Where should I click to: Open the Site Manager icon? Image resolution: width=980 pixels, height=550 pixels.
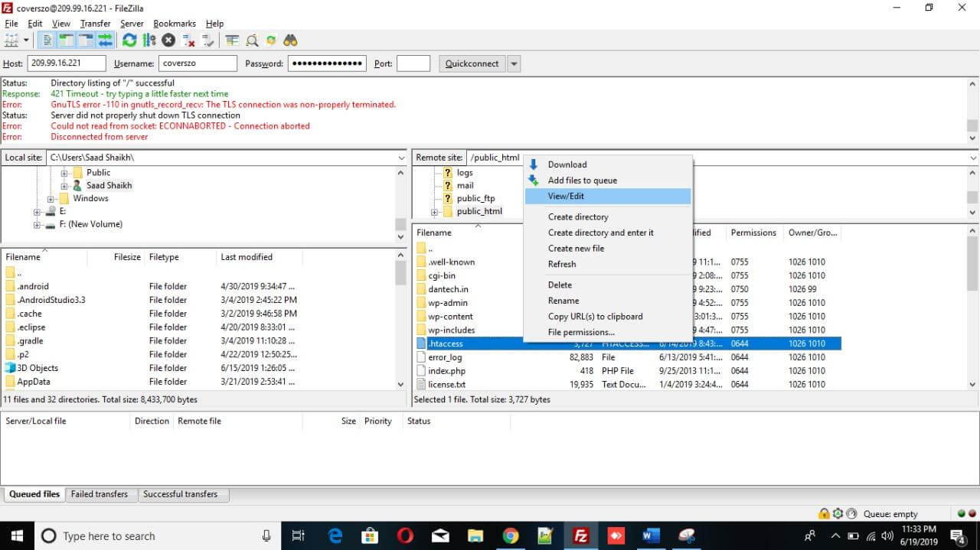[11, 40]
